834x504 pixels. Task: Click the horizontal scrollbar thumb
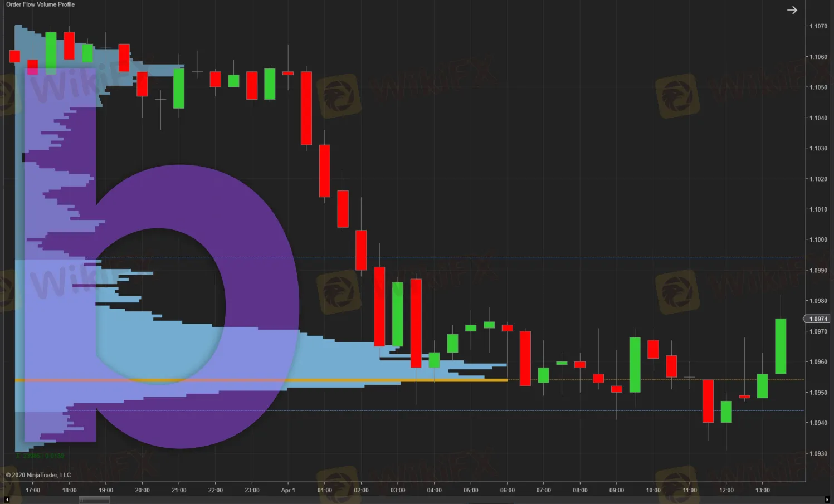pyautogui.click(x=94, y=500)
